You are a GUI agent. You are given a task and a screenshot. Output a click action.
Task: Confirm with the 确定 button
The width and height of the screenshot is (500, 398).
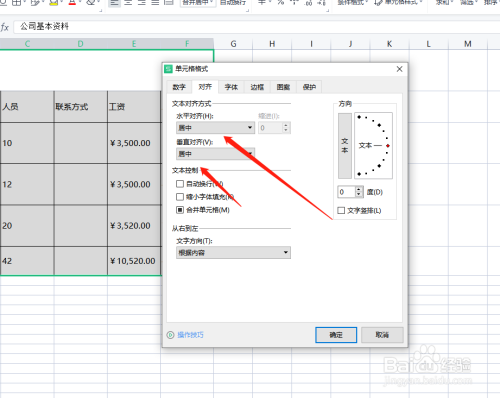point(336,335)
